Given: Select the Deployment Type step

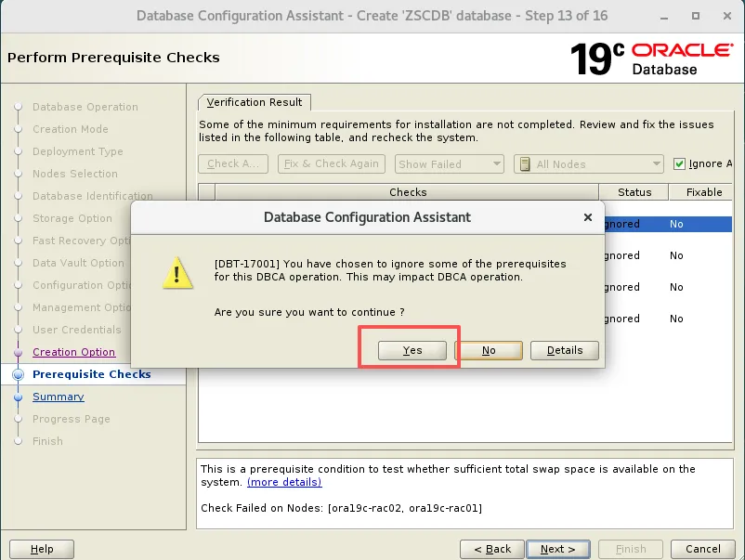Looking at the screenshot, I should click(x=77, y=151).
